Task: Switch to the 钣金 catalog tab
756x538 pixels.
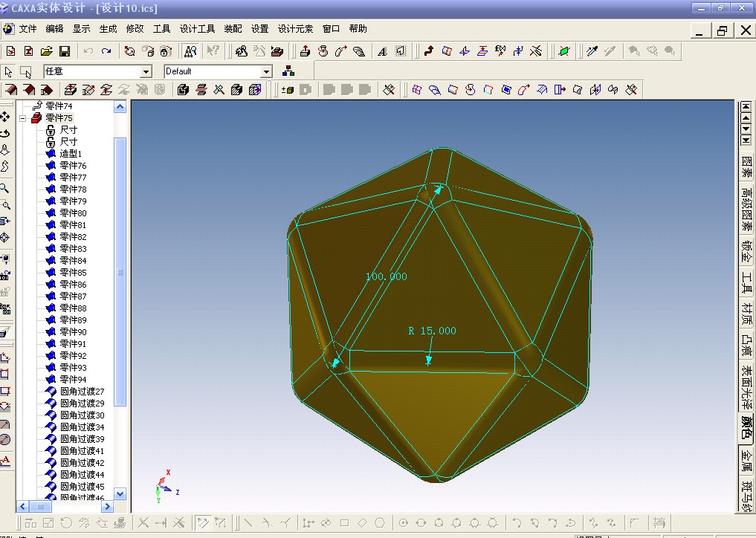Action: 746,251
